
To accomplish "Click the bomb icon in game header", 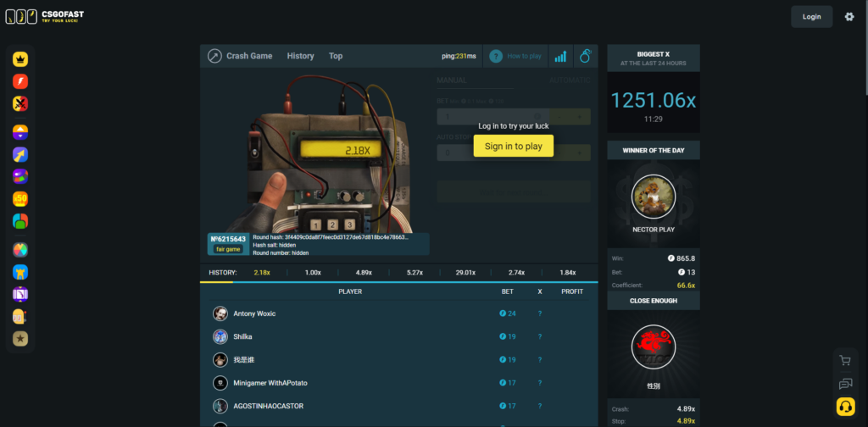I will [586, 56].
